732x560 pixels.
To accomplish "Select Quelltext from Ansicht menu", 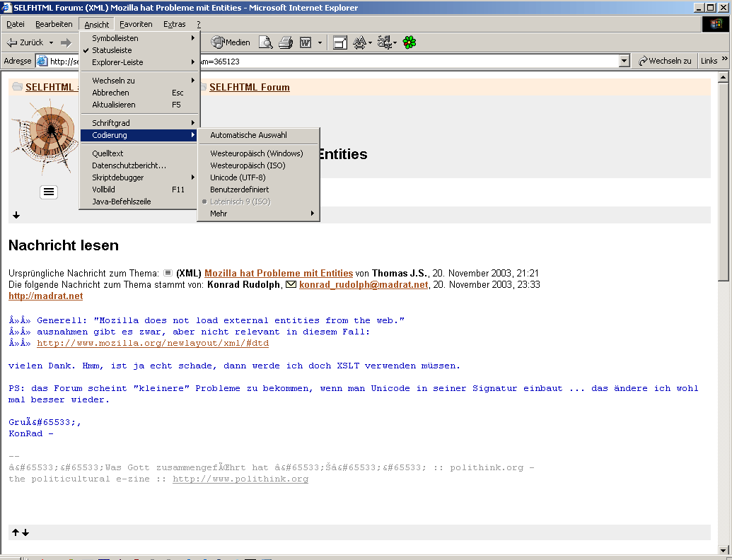I will [108, 153].
